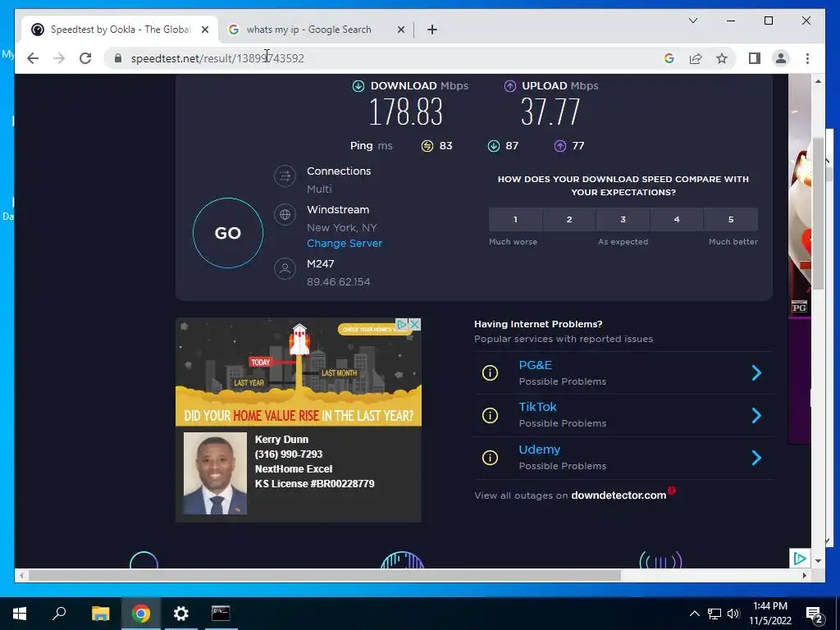The height and width of the screenshot is (630, 840).
Task: Open the Command Prompt taskbar icon
Action: pos(221,614)
